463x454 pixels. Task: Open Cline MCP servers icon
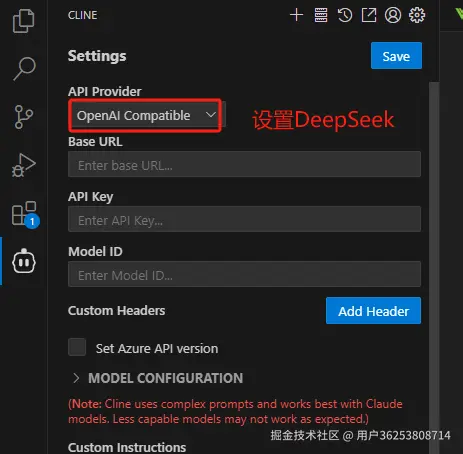tap(321, 15)
